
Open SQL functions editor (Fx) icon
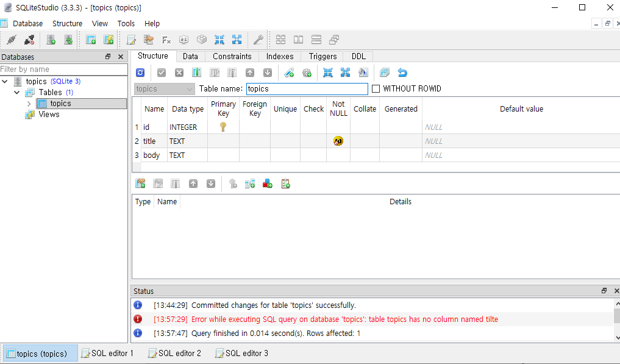pyautogui.click(x=166, y=40)
